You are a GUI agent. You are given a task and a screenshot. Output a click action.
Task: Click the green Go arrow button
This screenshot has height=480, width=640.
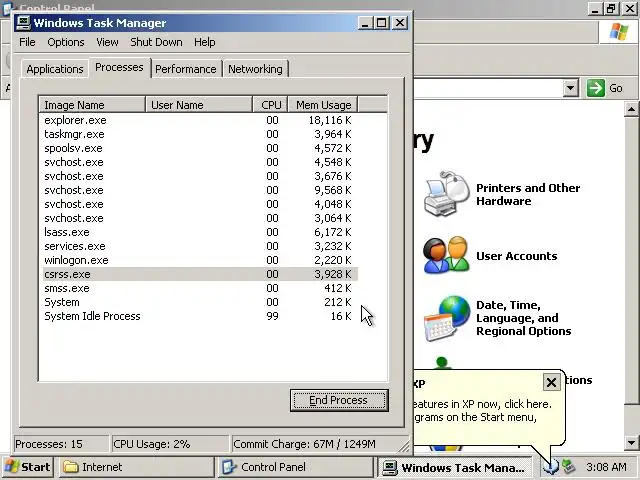tap(596, 88)
